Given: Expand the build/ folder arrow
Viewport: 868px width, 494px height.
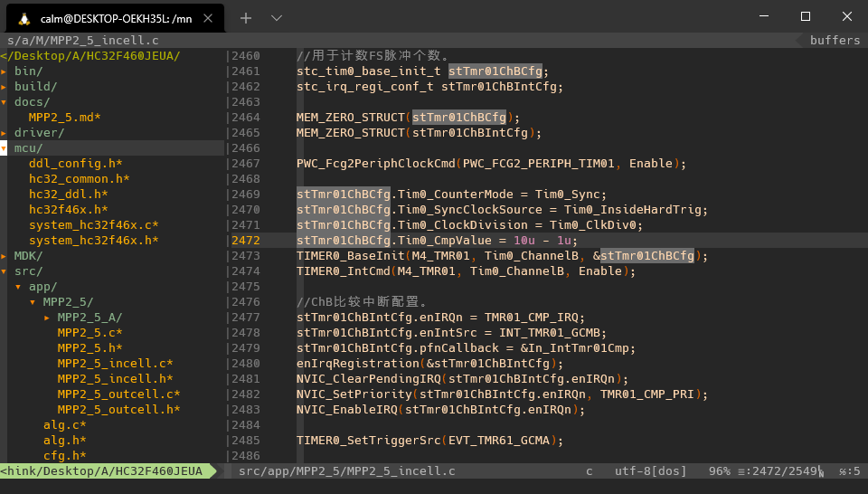Looking at the screenshot, I should coord(4,87).
